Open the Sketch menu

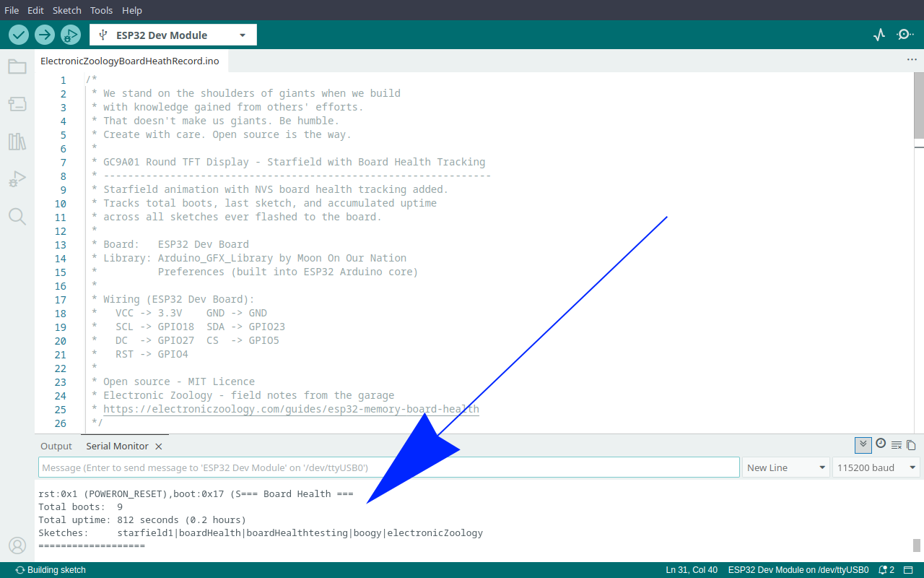click(67, 10)
